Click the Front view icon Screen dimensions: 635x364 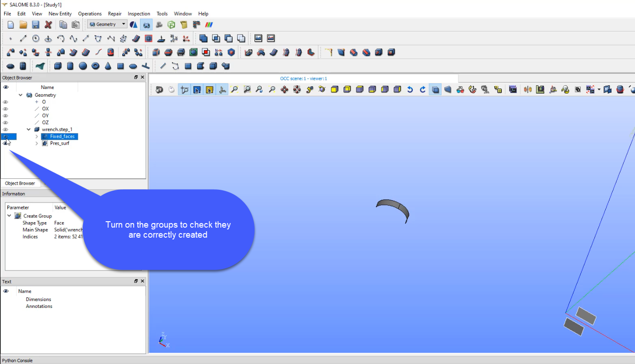click(x=334, y=89)
